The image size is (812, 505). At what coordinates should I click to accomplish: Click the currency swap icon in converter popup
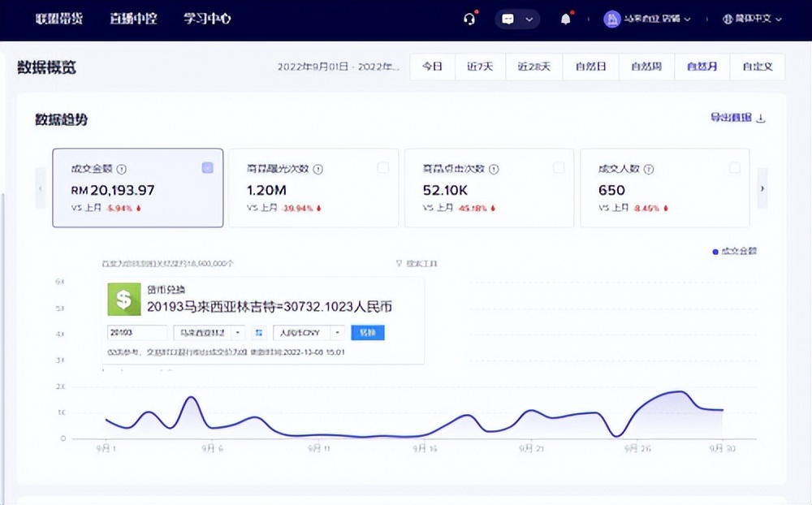(258, 332)
